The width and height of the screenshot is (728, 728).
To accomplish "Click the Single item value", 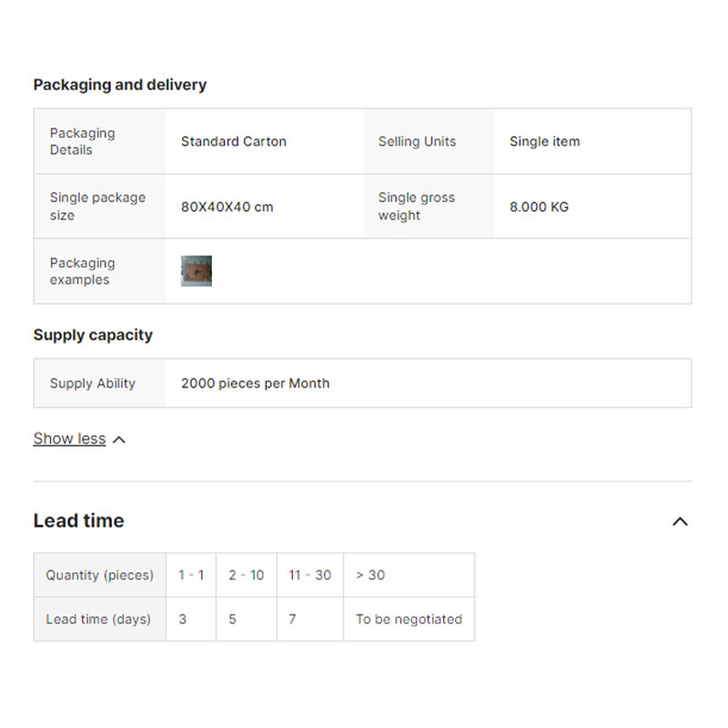I will [x=544, y=141].
